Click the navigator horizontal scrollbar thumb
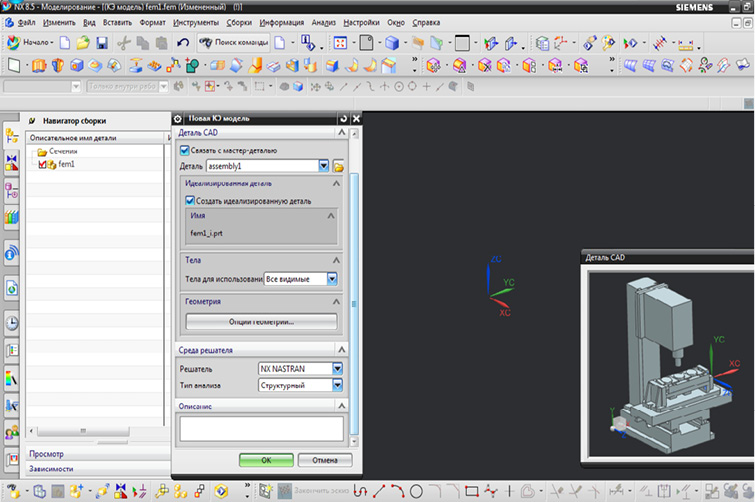Screen dimensions: 755x502 [83, 431]
